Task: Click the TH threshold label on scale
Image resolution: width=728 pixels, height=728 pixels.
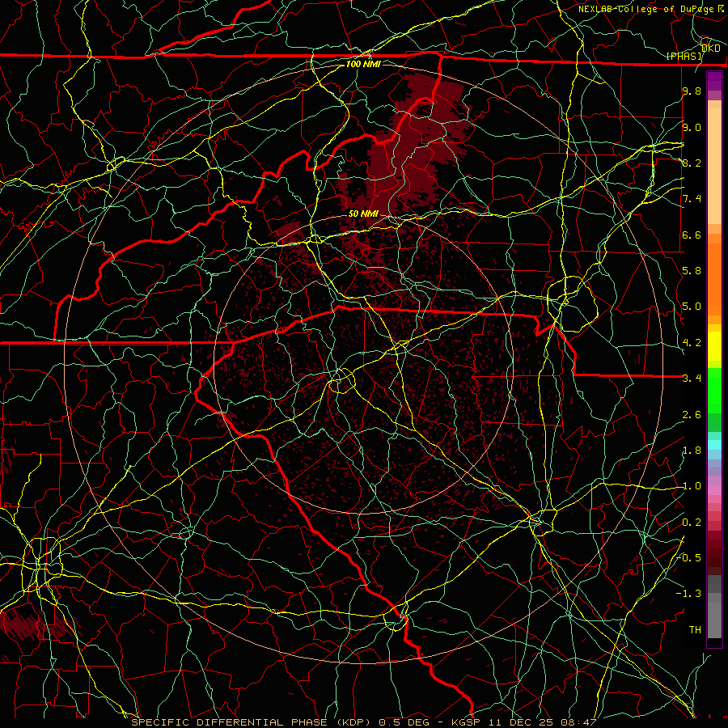Action: pyautogui.click(x=695, y=630)
